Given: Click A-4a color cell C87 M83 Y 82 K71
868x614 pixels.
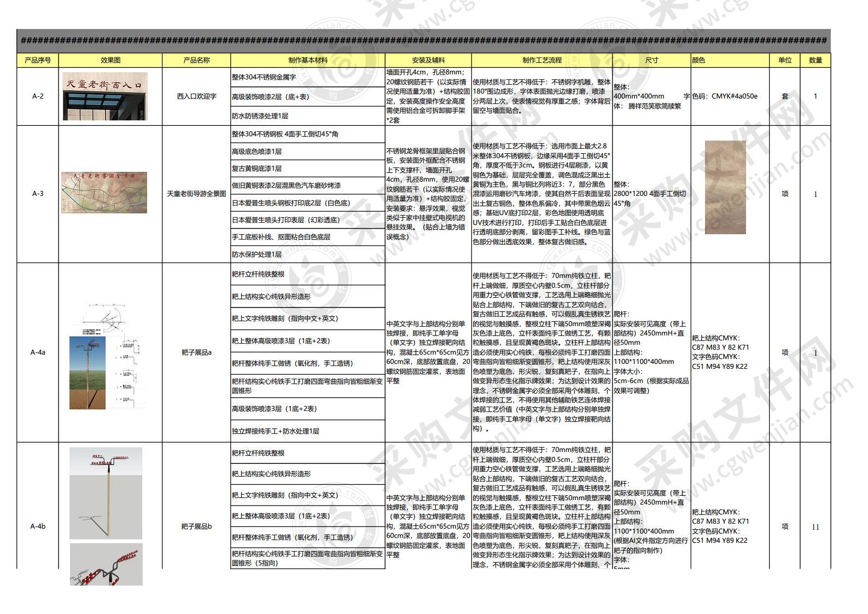Looking at the screenshot, I should (730, 352).
